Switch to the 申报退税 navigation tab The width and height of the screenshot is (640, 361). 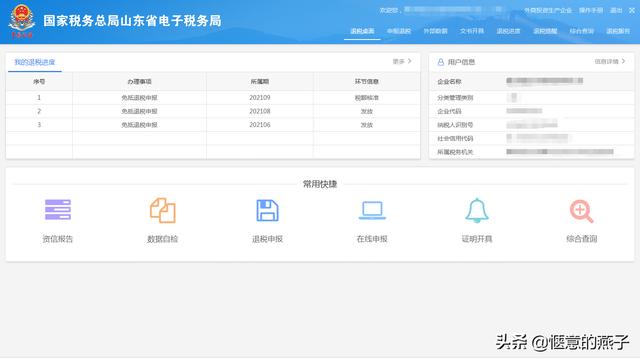(398, 31)
